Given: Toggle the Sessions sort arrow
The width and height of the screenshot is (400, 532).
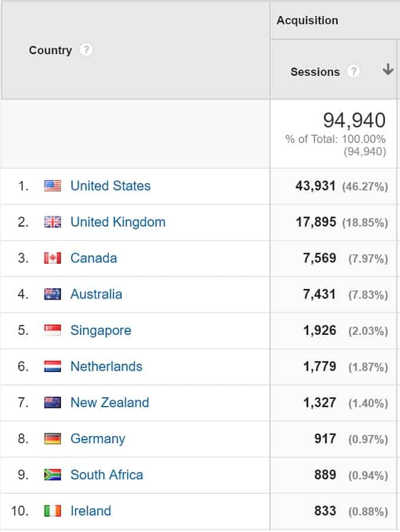Looking at the screenshot, I should (x=388, y=69).
